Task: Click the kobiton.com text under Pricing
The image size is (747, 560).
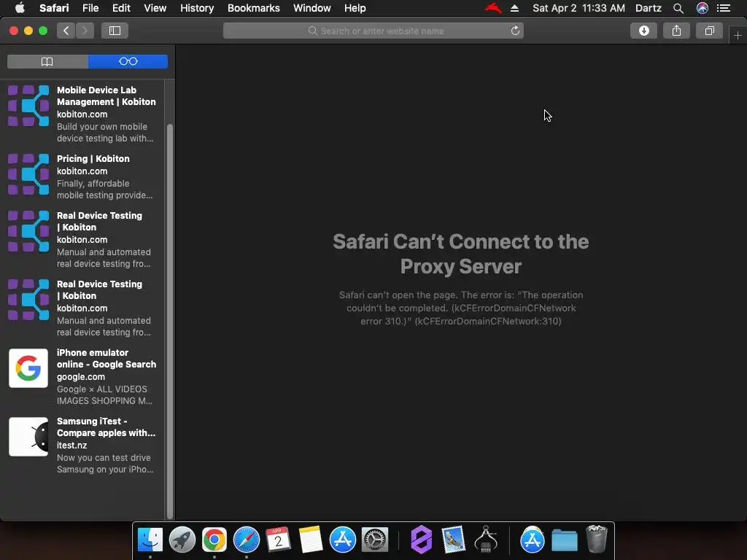Action: coord(82,171)
